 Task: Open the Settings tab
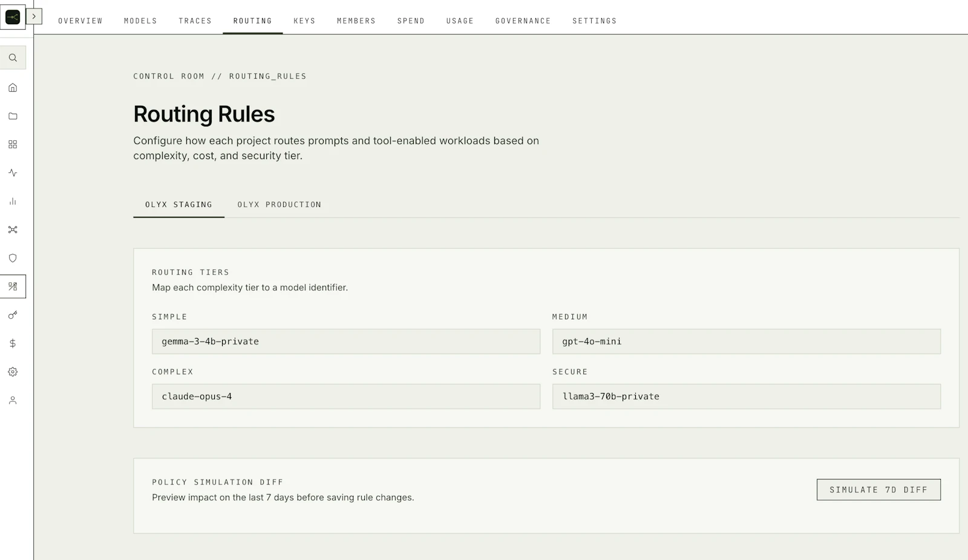(595, 21)
